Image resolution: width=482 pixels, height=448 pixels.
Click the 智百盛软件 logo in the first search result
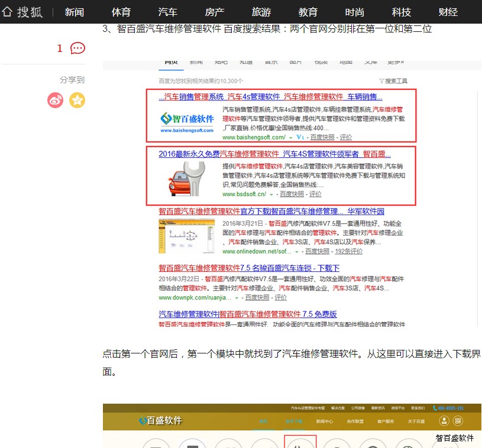pyautogui.click(x=187, y=122)
